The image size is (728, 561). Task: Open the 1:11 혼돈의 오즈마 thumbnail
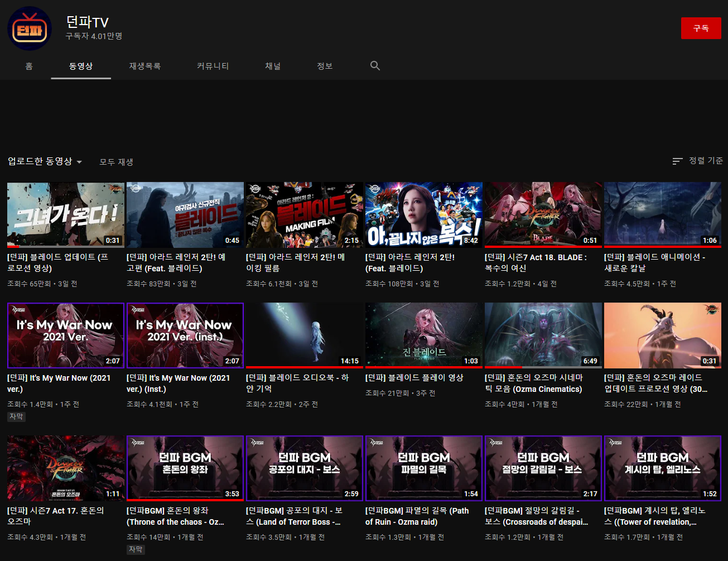(x=66, y=468)
